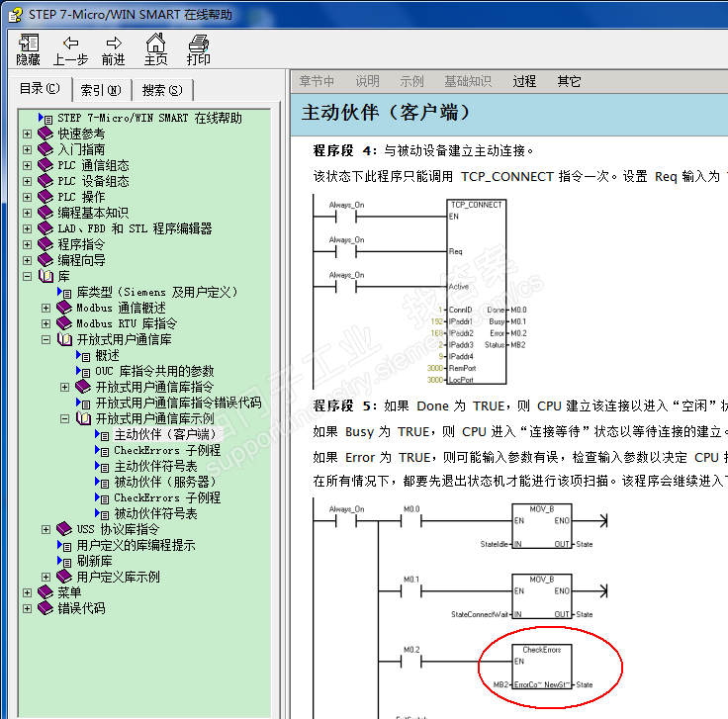Click the page icon beside 刷新库
728x719 pixels.
click(64, 561)
